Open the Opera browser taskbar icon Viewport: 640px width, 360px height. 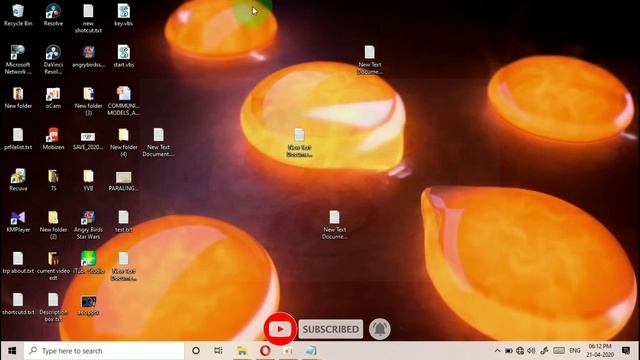(x=265, y=351)
